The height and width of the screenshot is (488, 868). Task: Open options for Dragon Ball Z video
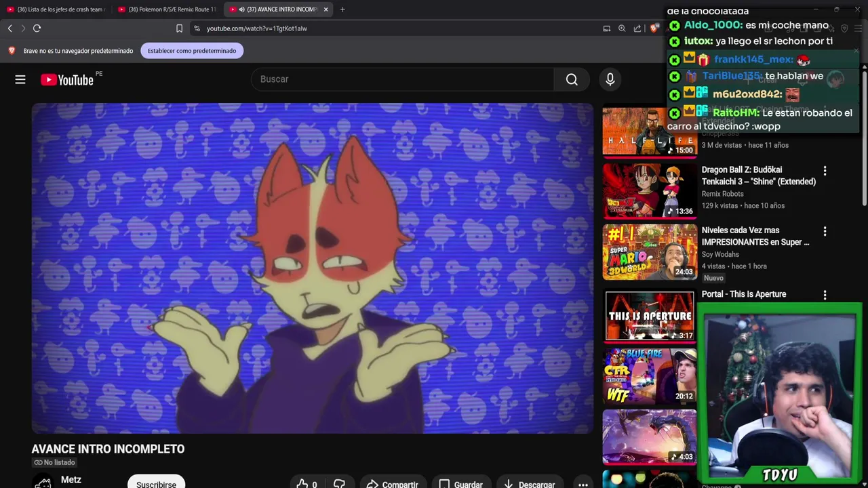[x=825, y=171]
